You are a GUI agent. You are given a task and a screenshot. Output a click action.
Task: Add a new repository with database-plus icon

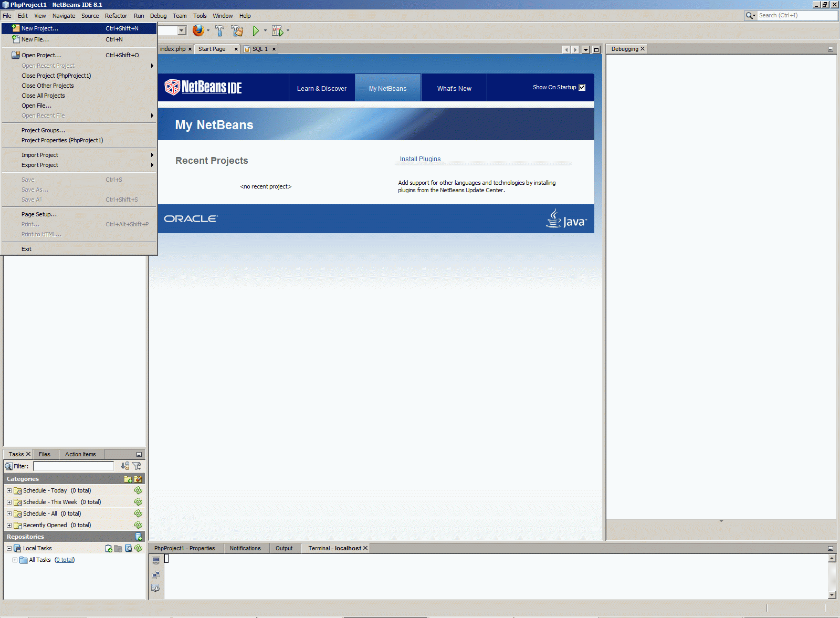(139, 537)
